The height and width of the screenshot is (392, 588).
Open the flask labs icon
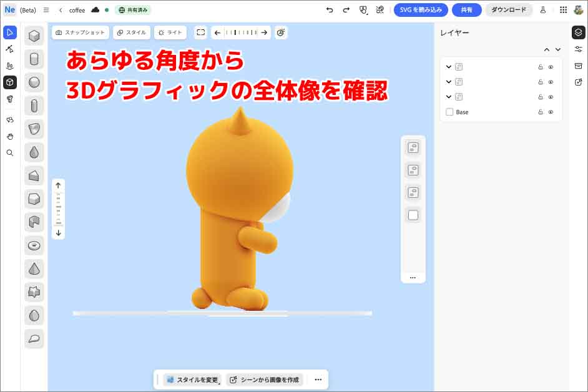(x=542, y=10)
